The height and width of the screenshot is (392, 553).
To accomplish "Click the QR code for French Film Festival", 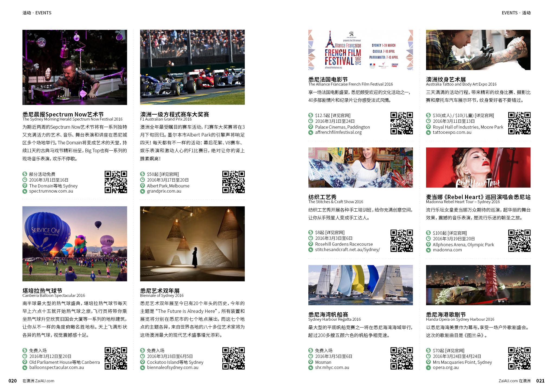I will (x=402, y=123).
